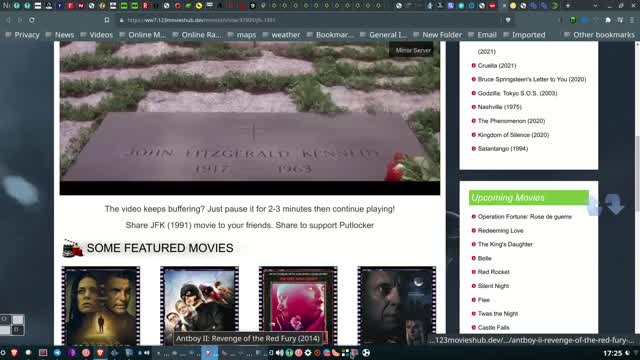This screenshot has width=640, height=360.
Task: Open Nashville (1975) link
Action: click(500, 107)
